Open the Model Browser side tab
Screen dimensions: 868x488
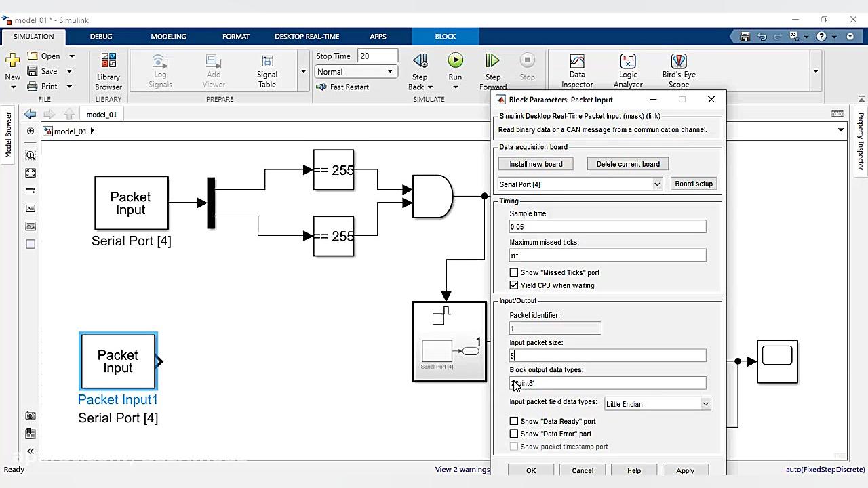coord(8,136)
